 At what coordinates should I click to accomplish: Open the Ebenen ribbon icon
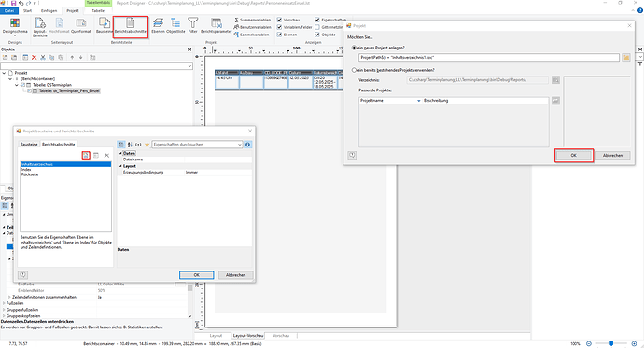click(158, 26)
